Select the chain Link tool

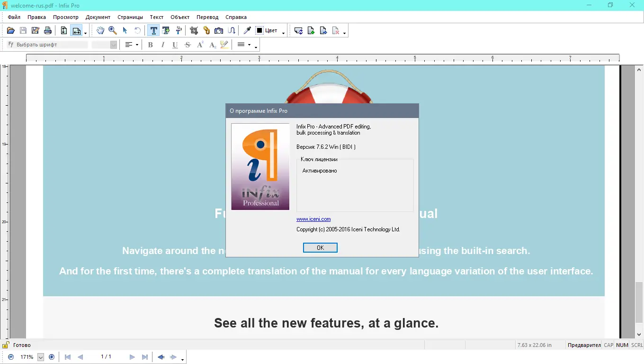click(x=206, y=31)
